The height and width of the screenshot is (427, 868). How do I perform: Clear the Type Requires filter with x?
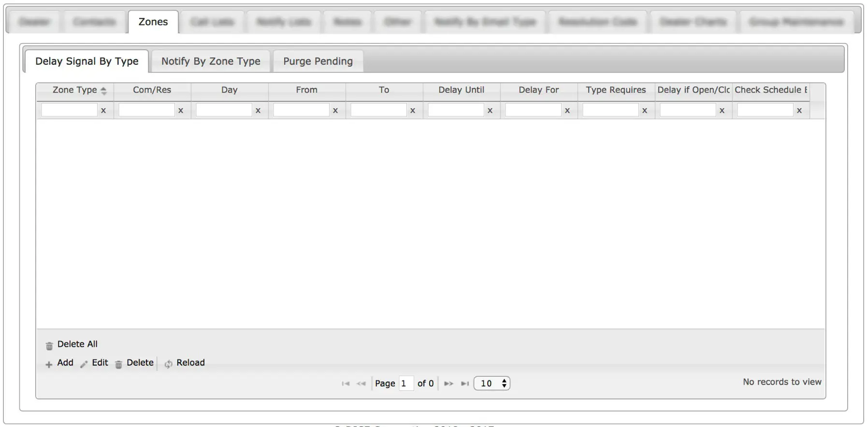coord(645,111)
